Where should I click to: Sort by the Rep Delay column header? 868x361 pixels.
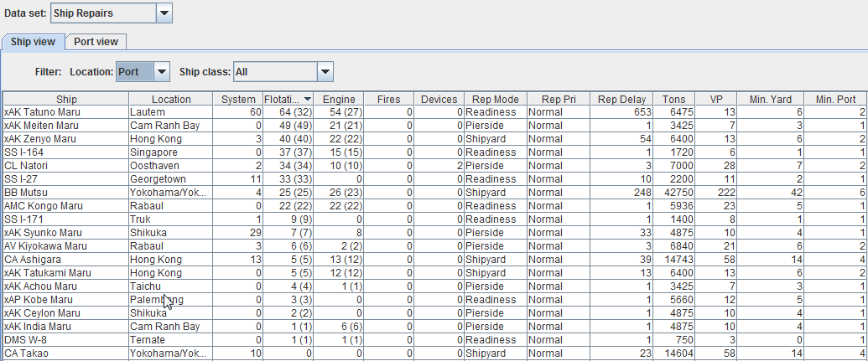click(621, 99)
